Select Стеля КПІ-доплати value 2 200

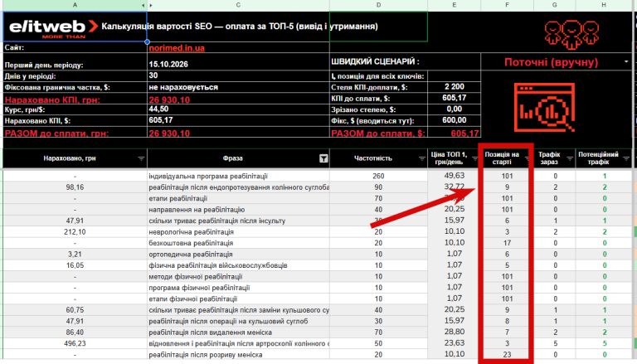(x=455, y=86)
